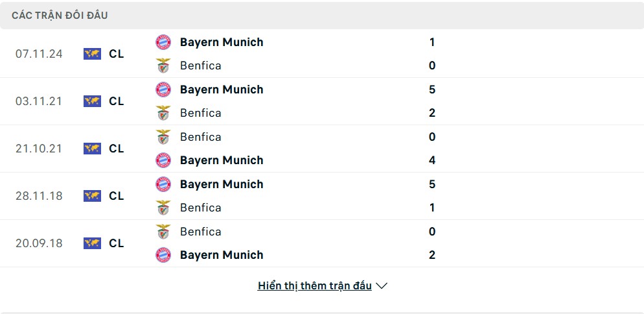Click the CL competition flag for 07.11.24

(92, 54)
